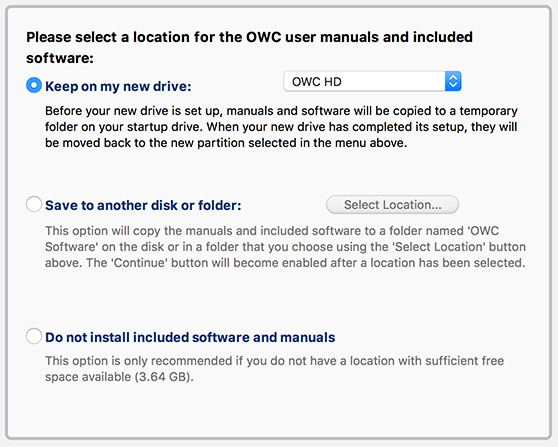Click the 'Select Location...' button
This screenshot has width=558, height=447.
(392, 205)
